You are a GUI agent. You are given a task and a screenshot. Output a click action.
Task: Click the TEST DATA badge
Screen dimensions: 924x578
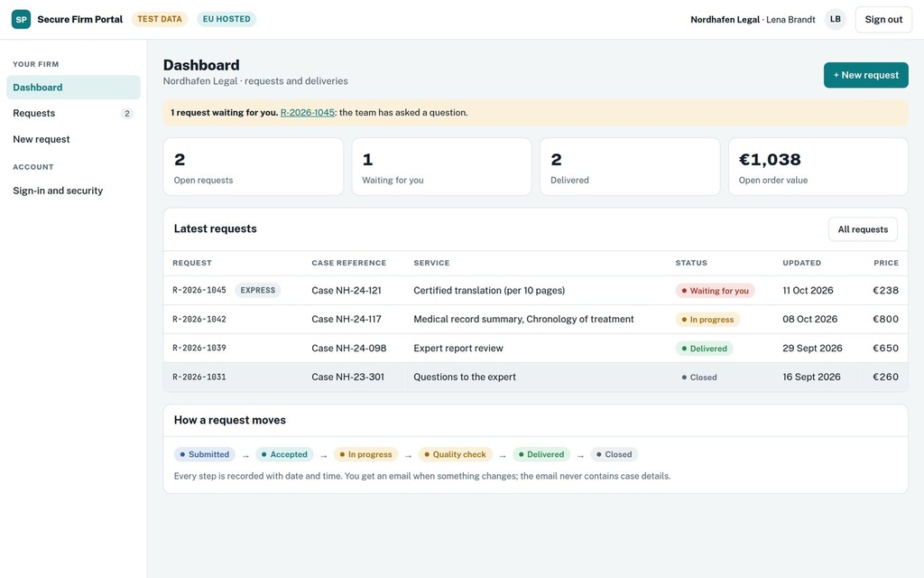[160, 19]
